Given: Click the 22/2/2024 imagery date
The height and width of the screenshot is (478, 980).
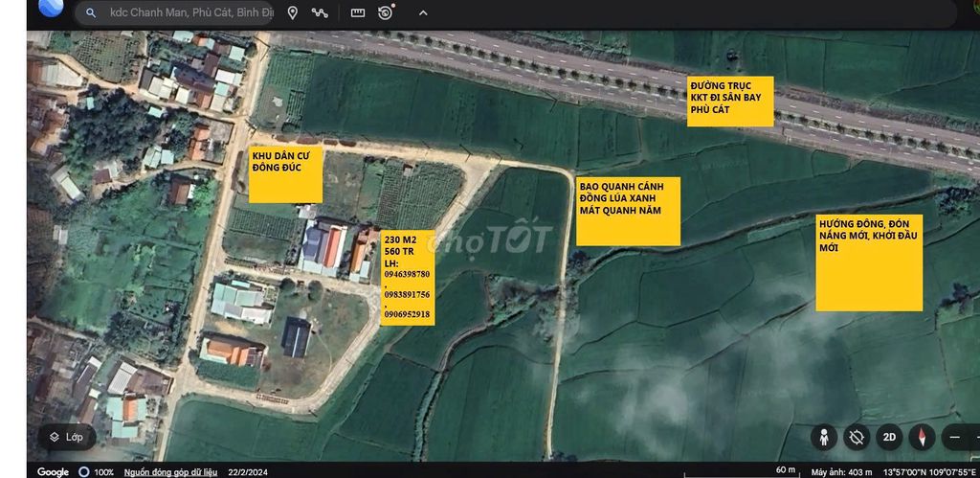Looking at the screenshot, I should (249, 471).
